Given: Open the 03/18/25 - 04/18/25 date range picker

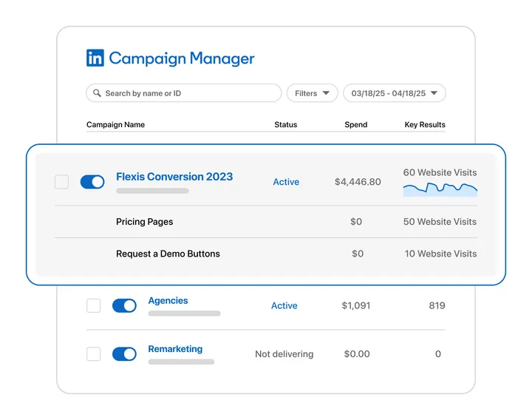Looking at the screenshot, I should click(395, 93).
